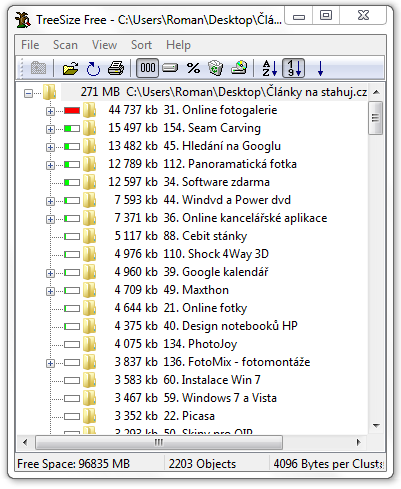401x489 pixels.
Task: Toggle the allocated space disk icon
Action: click(x=170, y=68)
